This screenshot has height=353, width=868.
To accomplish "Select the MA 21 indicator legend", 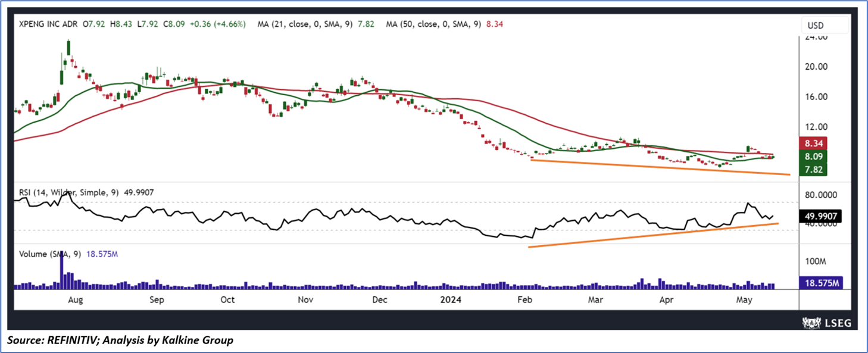I will (x=316, y=24).
